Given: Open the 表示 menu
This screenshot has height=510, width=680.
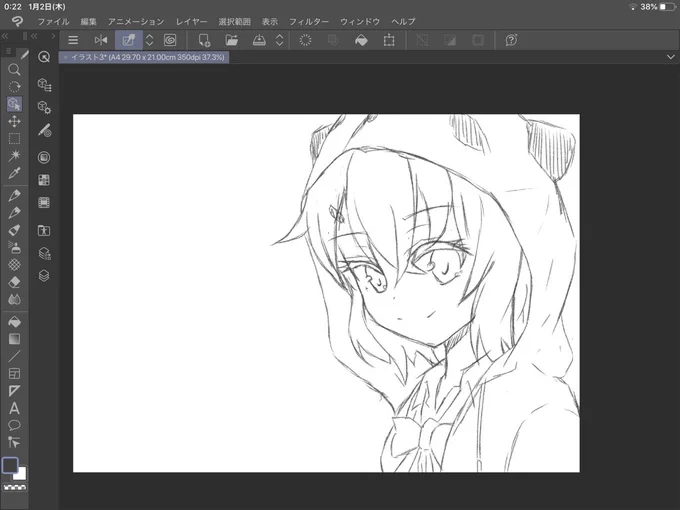Looking at the screenshot, I should tap(270, 22).
